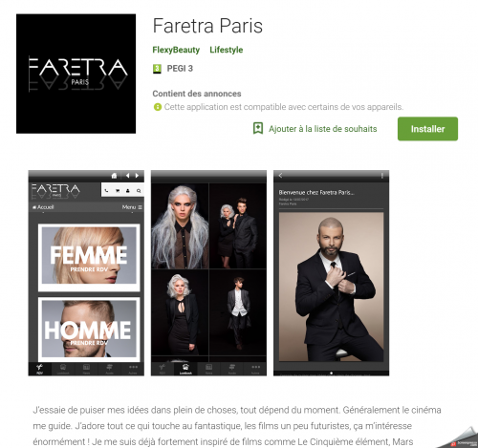Open the FlexyBeauty developer link
Screen dimensions: 478x448
coord(176,50)
